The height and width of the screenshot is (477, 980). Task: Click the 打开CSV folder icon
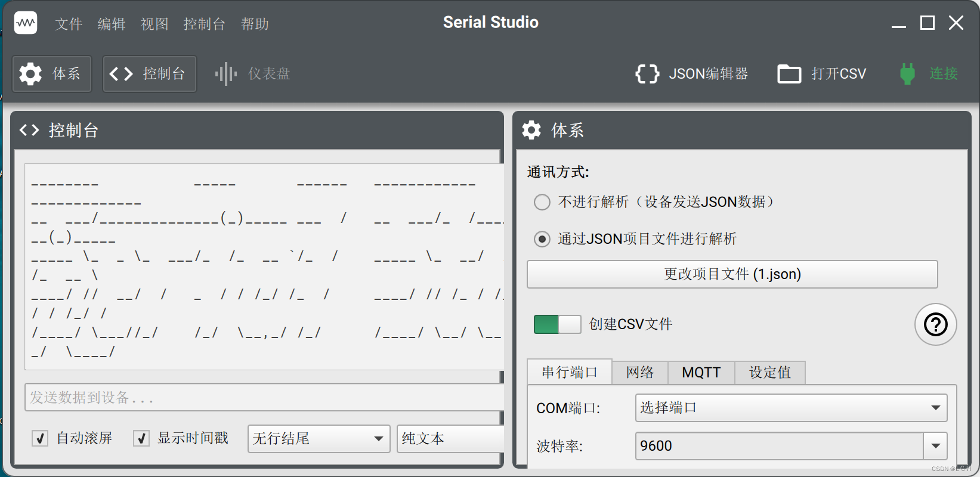[x=789, y=74]
